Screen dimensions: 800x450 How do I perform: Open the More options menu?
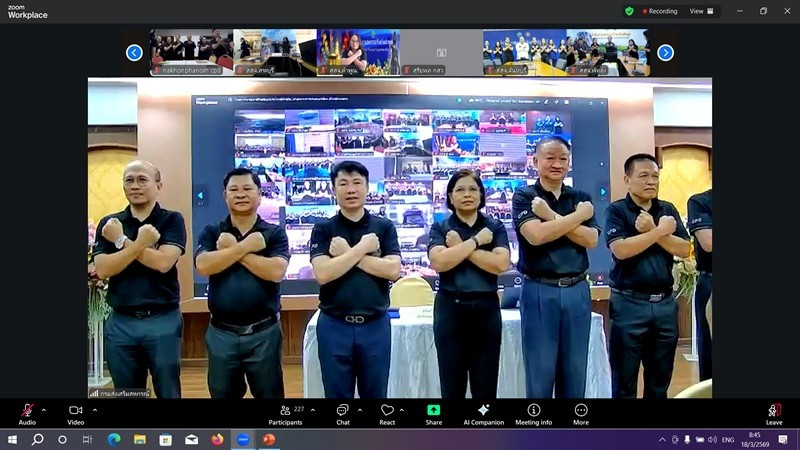click(x=581, y=411)
